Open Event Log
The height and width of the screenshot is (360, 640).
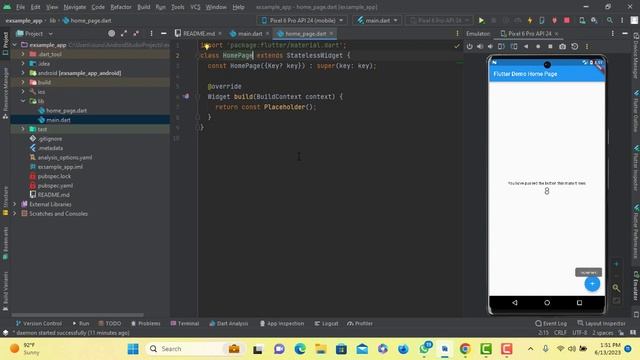pos(551,323)
